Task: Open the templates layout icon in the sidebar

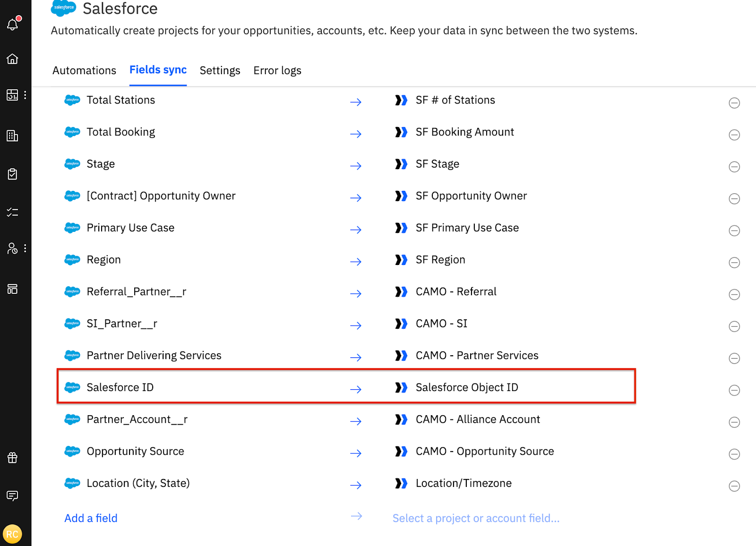Action: (13, 289)
